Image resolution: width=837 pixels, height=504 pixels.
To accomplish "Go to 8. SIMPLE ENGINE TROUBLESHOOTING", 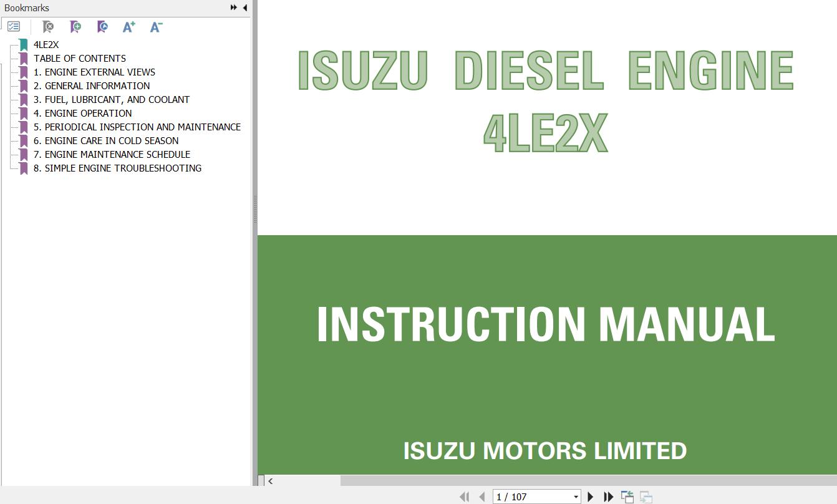I will pos(118,168).
